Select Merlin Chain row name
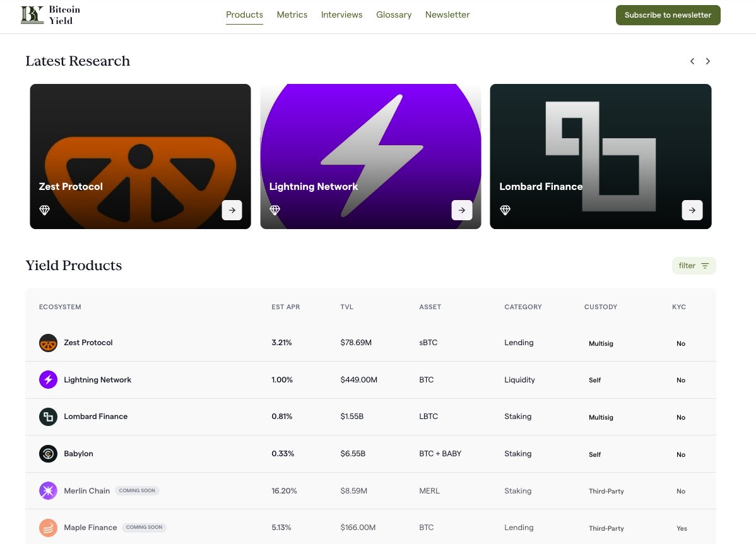 (x=87, y=490)
